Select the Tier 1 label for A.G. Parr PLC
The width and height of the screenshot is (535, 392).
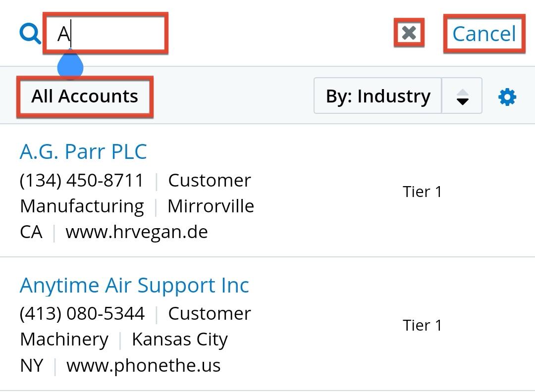422,192
